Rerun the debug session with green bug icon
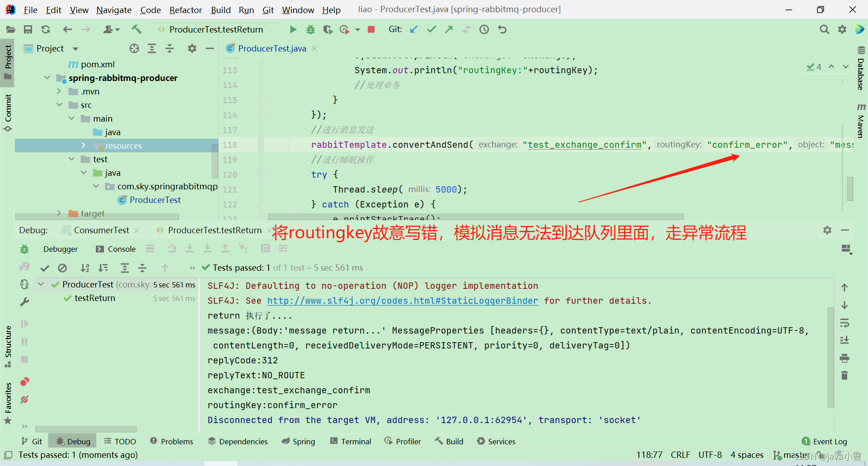868x466 pixels. pyautogui.click(x=24, y=249)
